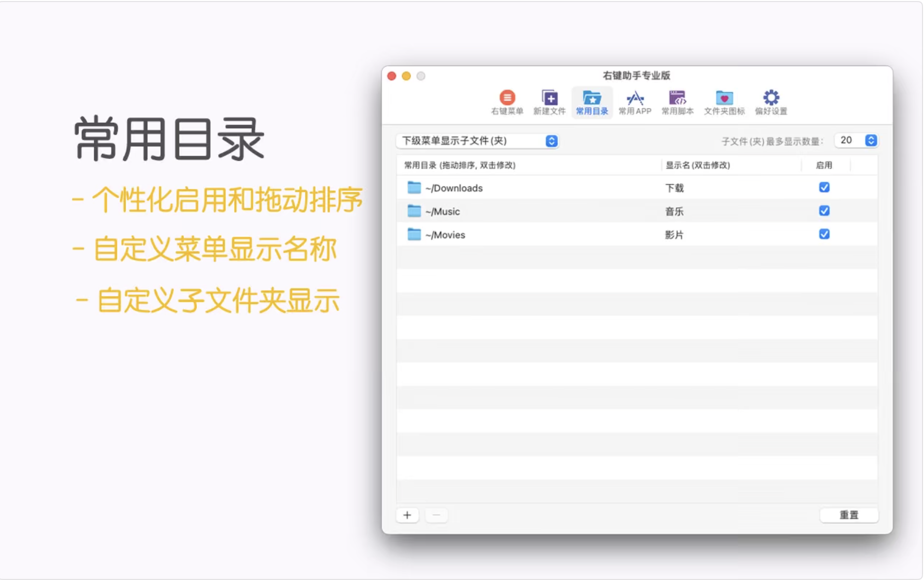Select the 新建文件 toolbar icon
The width and height of the screenshot is (924, 580).
[549, 101]
